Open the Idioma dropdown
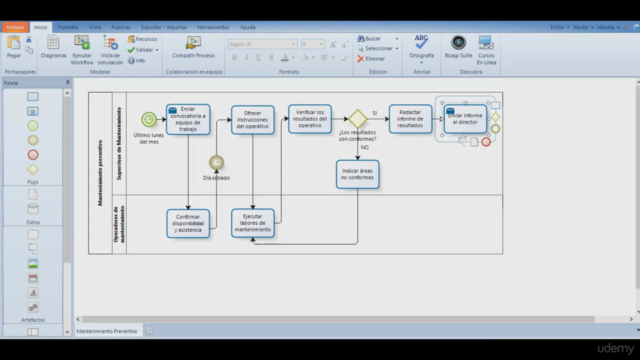640x360 pixels. coord(608,27)
